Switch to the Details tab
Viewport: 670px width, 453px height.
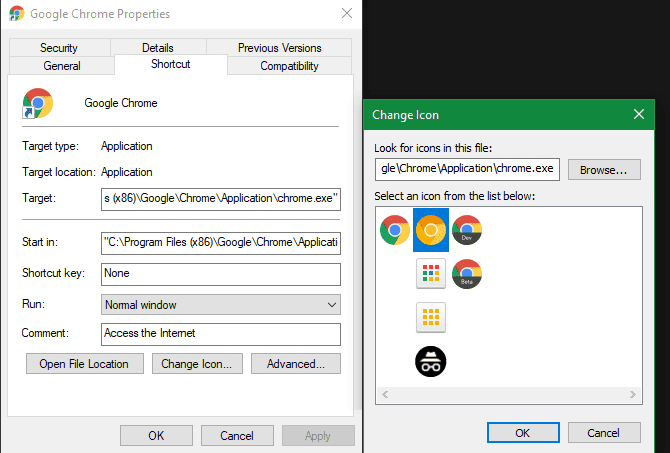158,47
